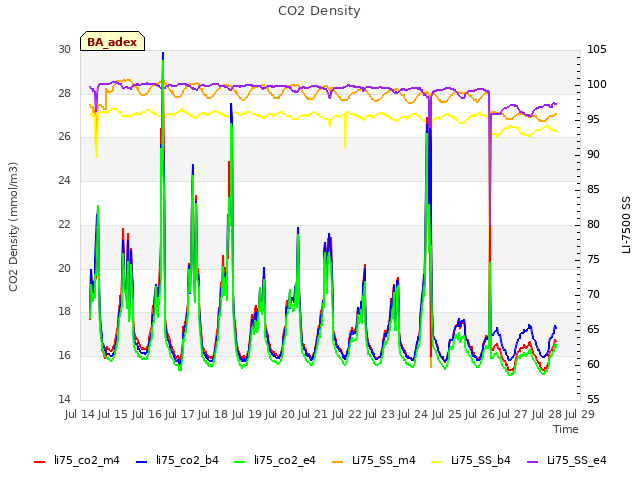Toggle the Li75_SS_e4 legend entry
640x480 pixels.
click(x=567, y=460)
